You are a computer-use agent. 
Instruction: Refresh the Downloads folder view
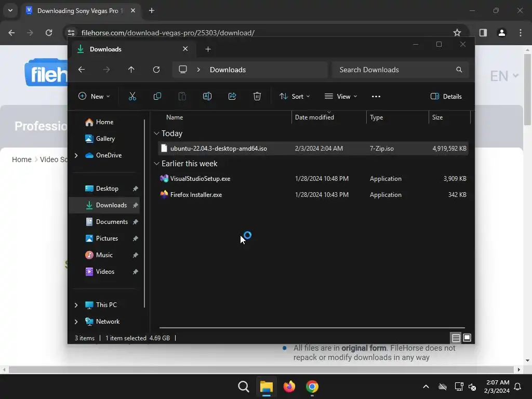156,70
